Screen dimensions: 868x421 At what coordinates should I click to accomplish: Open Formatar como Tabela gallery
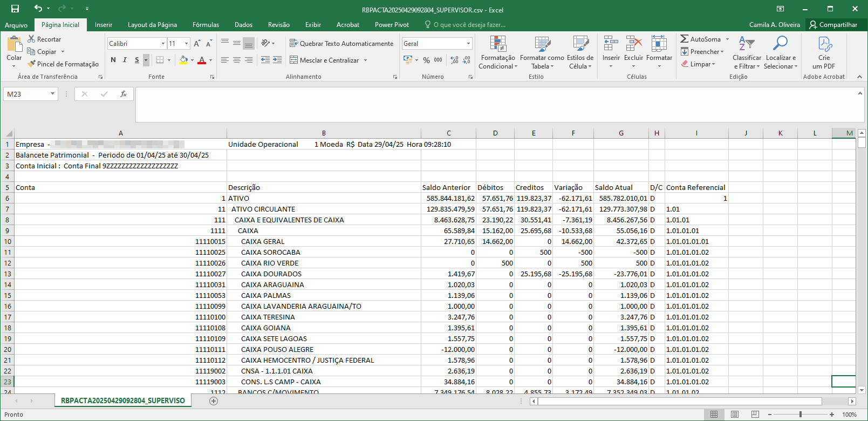click(x=542, y=52)
